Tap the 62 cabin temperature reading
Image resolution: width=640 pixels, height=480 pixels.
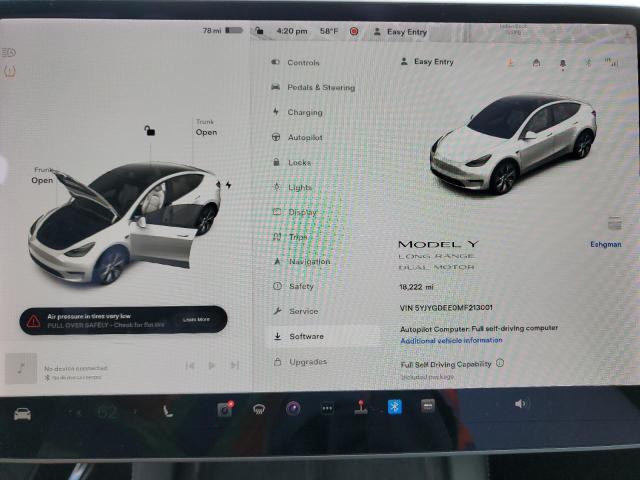(x=107, y=413)
